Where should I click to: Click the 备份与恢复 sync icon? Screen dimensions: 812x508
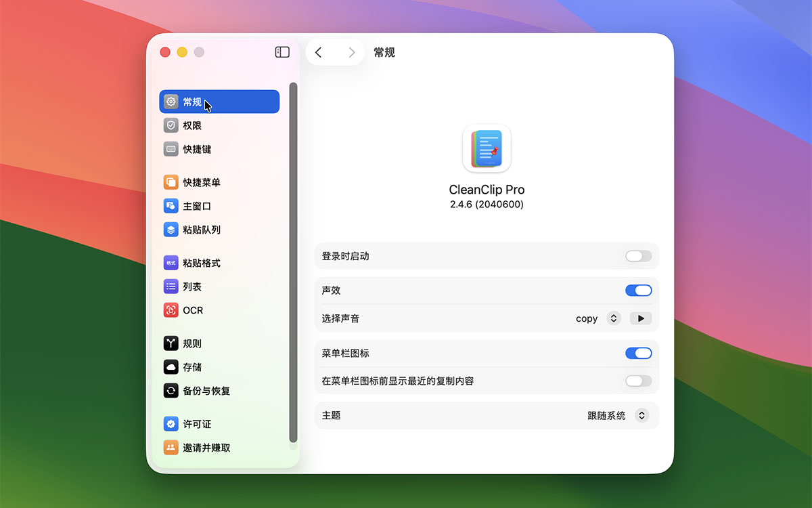coord(171,391)
